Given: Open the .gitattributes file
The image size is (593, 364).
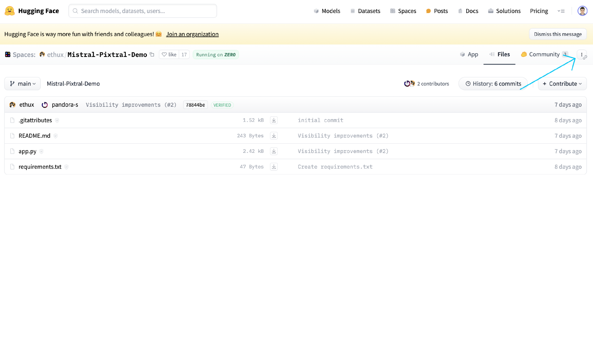Looking at the screenshot, I should coord(35,120).
